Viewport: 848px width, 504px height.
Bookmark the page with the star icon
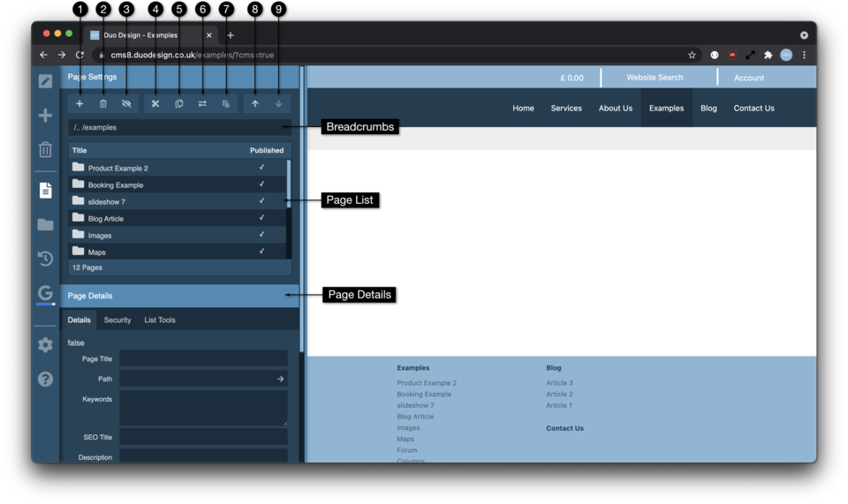(692, 55)
